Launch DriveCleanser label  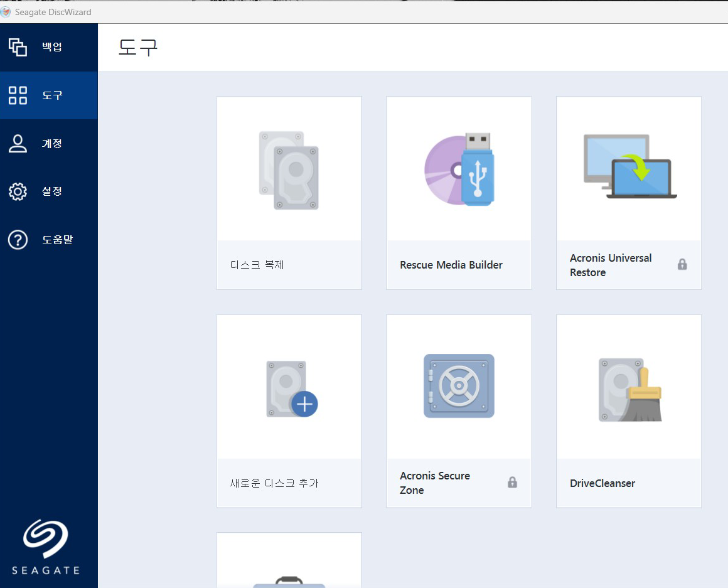(602, 483)
